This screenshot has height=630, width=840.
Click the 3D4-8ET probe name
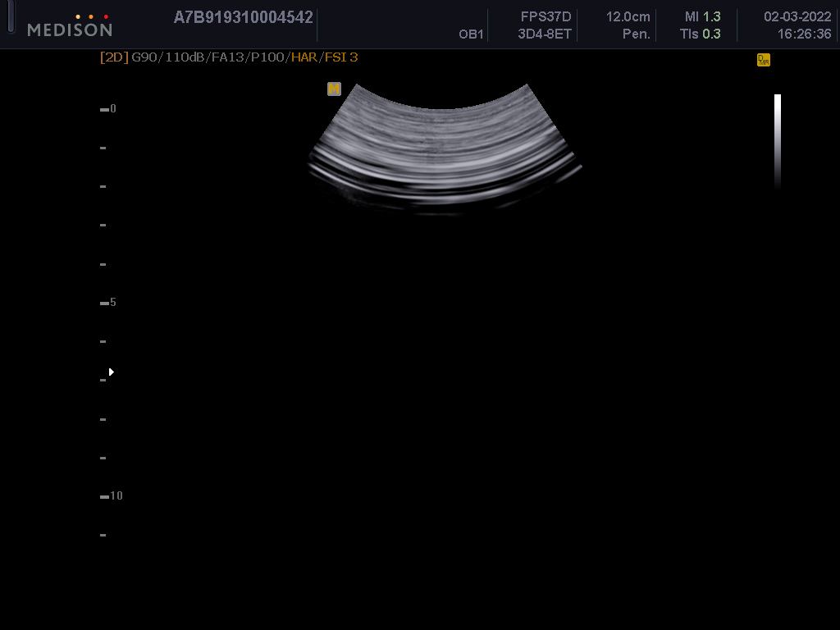545,34
